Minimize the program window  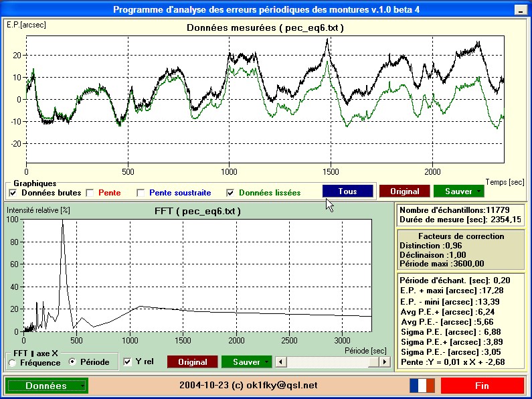click(x=520, y=10)
